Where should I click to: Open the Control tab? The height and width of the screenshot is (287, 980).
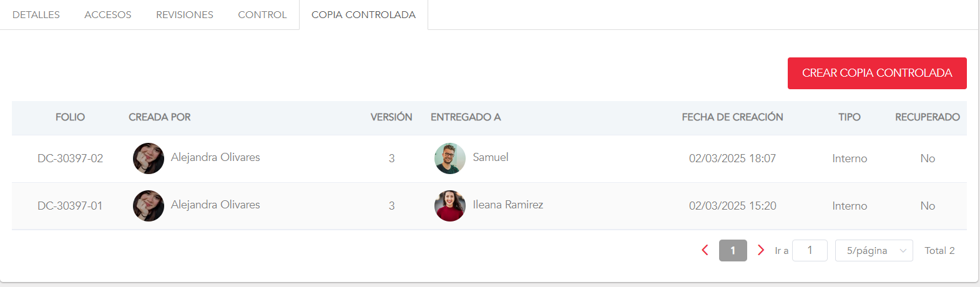262,14
